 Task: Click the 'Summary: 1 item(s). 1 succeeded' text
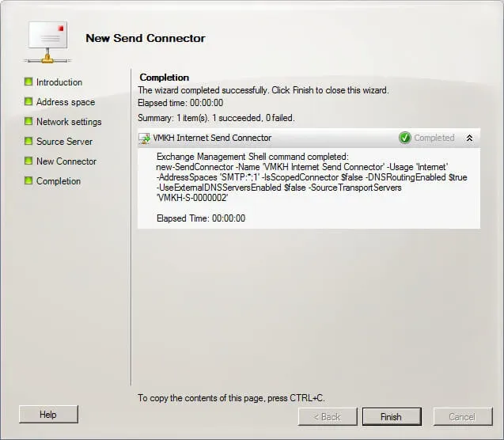coord(216,118)
